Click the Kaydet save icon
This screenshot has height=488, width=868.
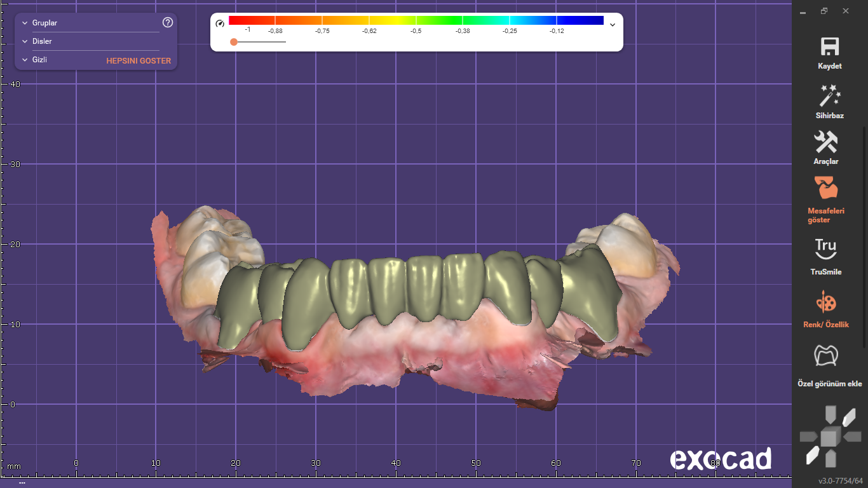[829, 47]
